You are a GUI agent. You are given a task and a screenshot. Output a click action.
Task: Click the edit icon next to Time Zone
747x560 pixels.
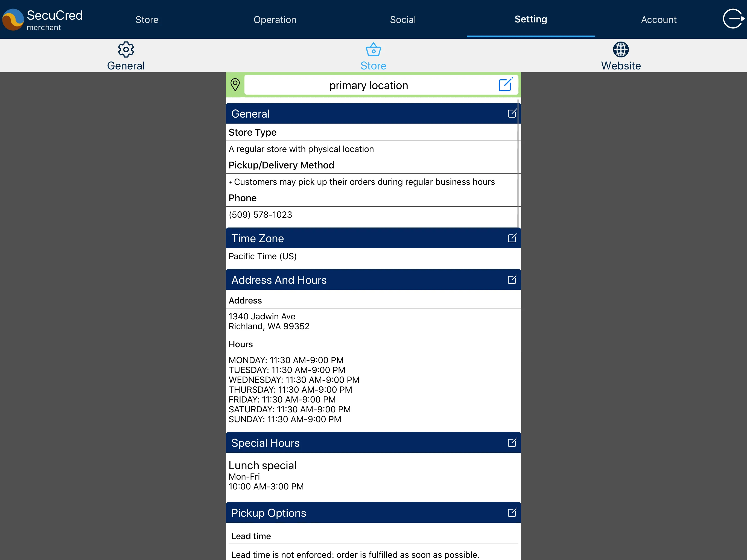click(511, 238)
